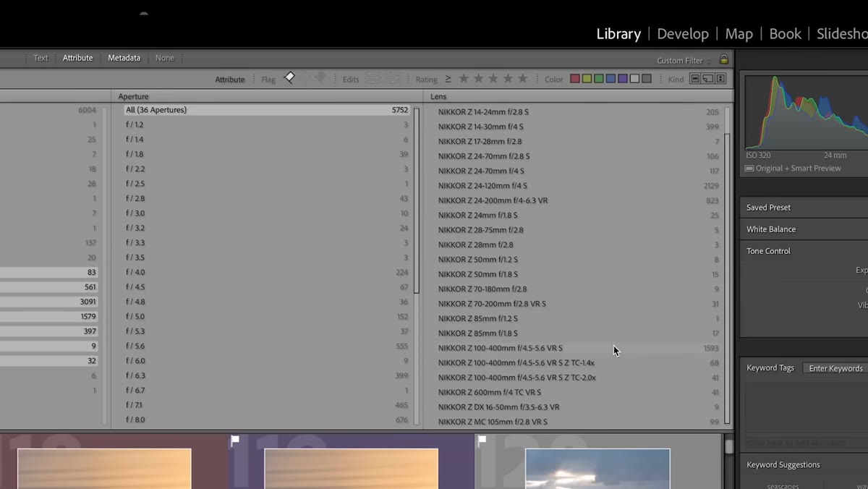The width and height of the screenshot is (868, 489).
Task: Select lens NIKKOR Z 100-400mm f/4.5-5.6 VR S
Action: 578,348
